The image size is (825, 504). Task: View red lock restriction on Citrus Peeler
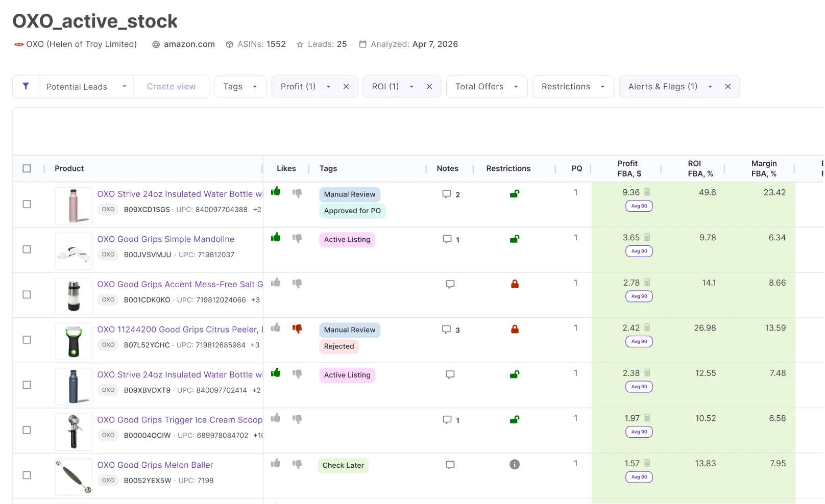tap(515, 330)
